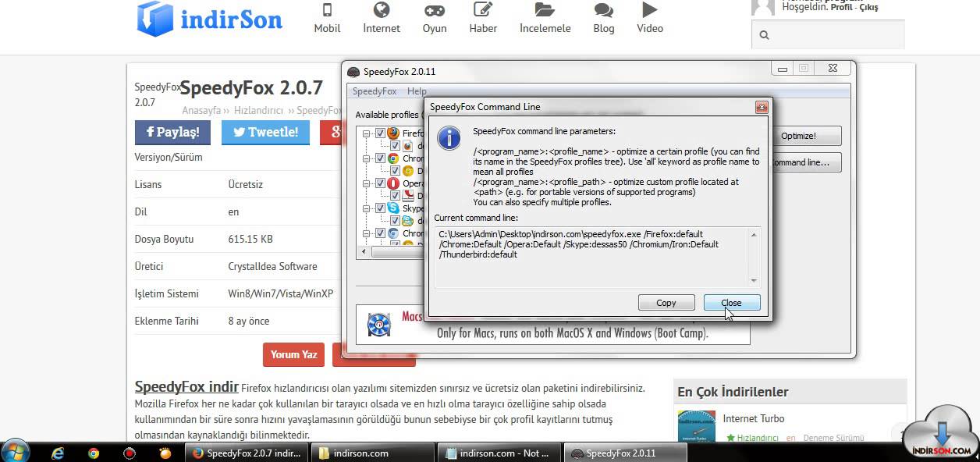Collapse the Chrome tree node
This screenshot has height=462, width=980.
(x=367, y=158)
